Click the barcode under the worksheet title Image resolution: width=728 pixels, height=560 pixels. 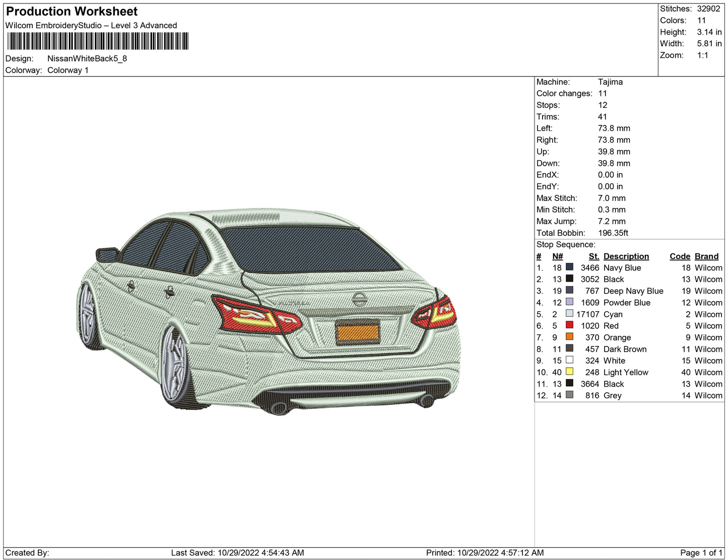pyautogui.click(x=98, y=41)
